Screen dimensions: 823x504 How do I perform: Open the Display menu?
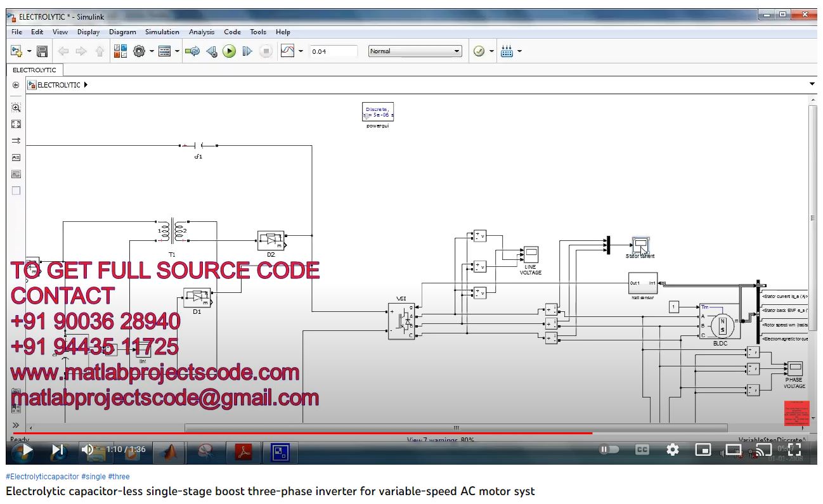coord(88,32)
